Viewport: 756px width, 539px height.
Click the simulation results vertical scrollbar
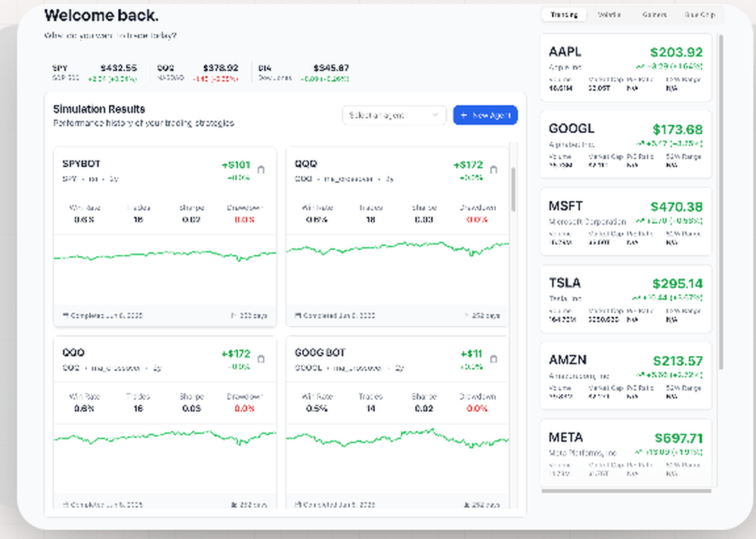click(x=513, y=189)
